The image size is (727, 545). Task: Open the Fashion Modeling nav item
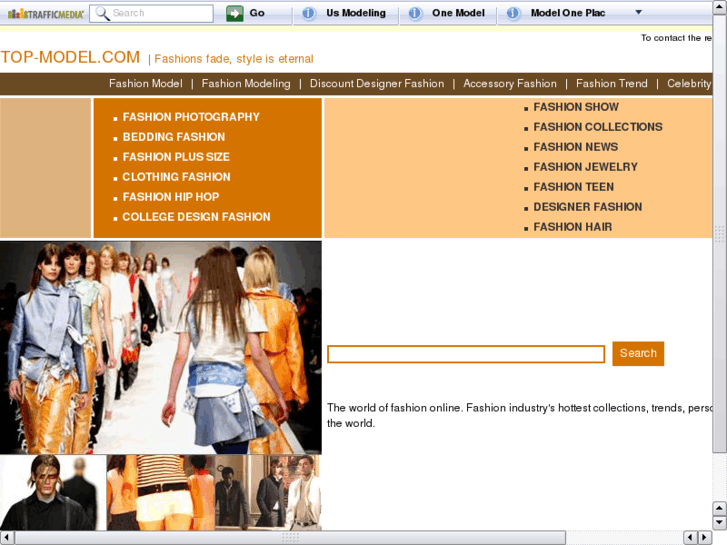coord(246,83)
